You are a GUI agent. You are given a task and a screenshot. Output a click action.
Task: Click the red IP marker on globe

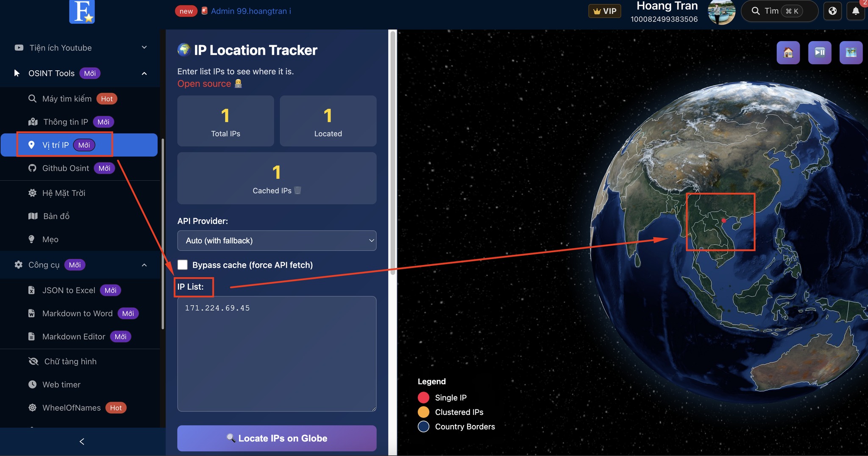coord(723,221)
